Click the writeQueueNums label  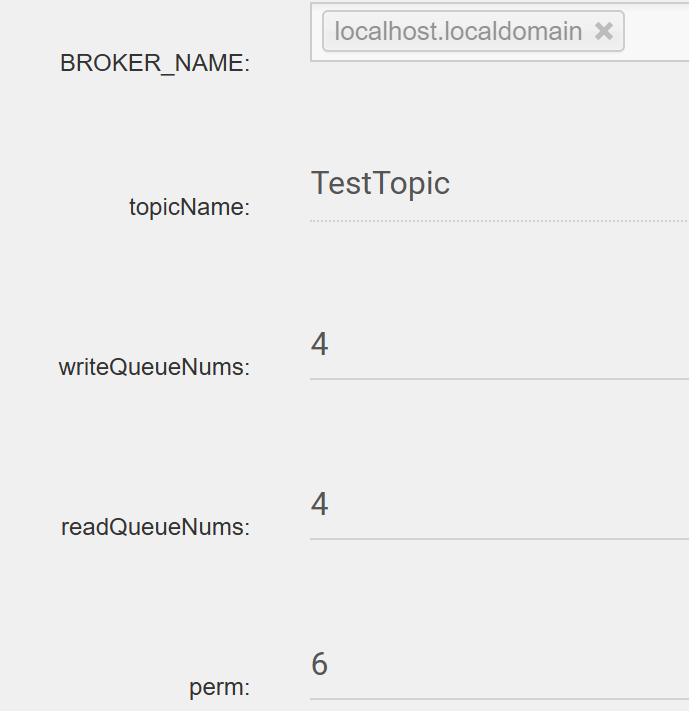pyautogui.click(x=154, y=367)
